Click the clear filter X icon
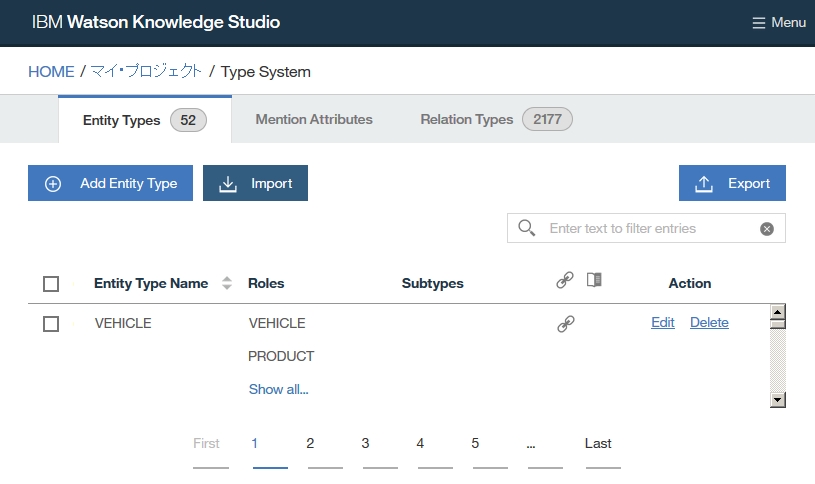The width and height of the screenshot is (815, 484). click(767, 229)
